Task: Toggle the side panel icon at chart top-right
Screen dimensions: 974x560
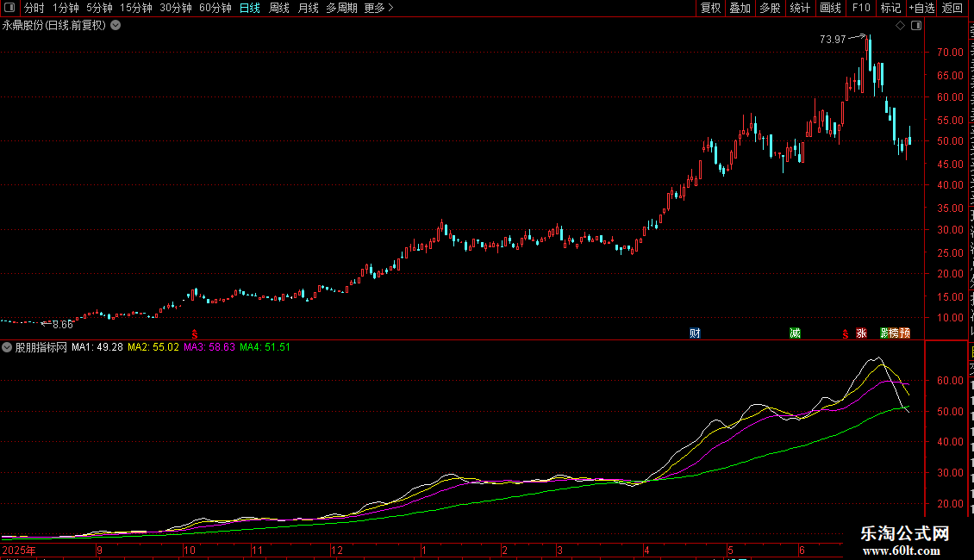Action: click(x=916, y=26)
